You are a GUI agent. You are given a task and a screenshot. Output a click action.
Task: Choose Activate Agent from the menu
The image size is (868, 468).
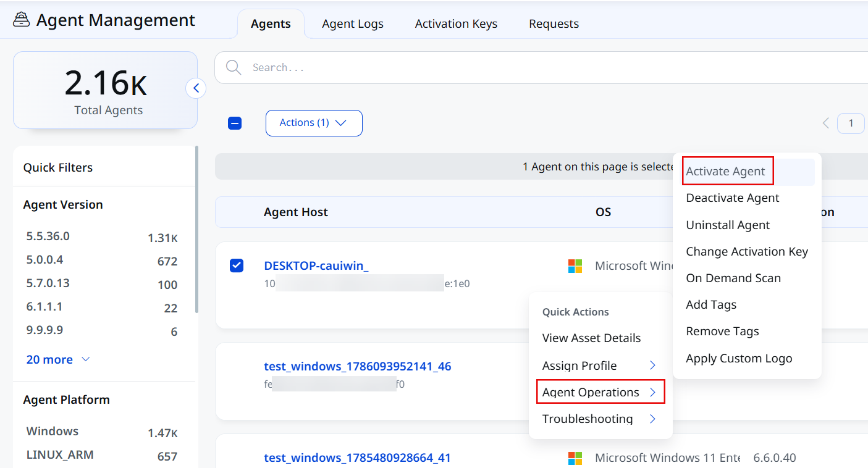(725, 171)
